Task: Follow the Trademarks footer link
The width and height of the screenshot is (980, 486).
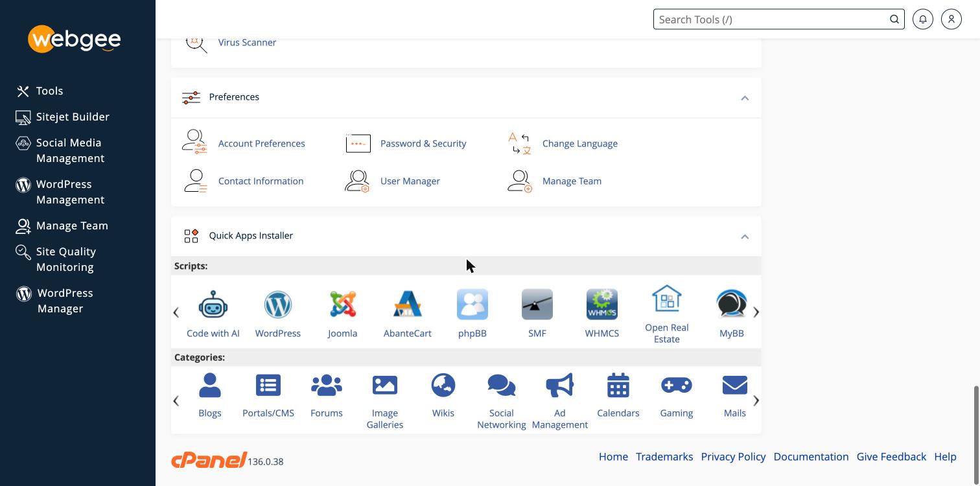Action: [664, 456]
